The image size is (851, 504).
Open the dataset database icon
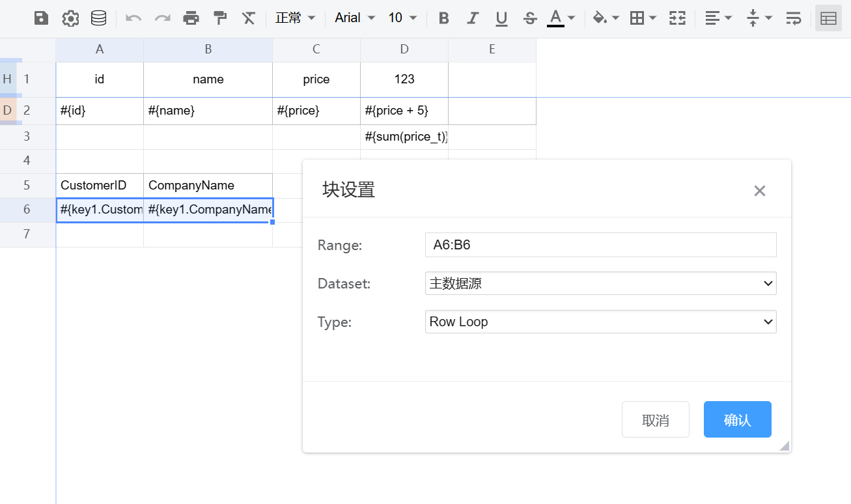tap(98, 18)
